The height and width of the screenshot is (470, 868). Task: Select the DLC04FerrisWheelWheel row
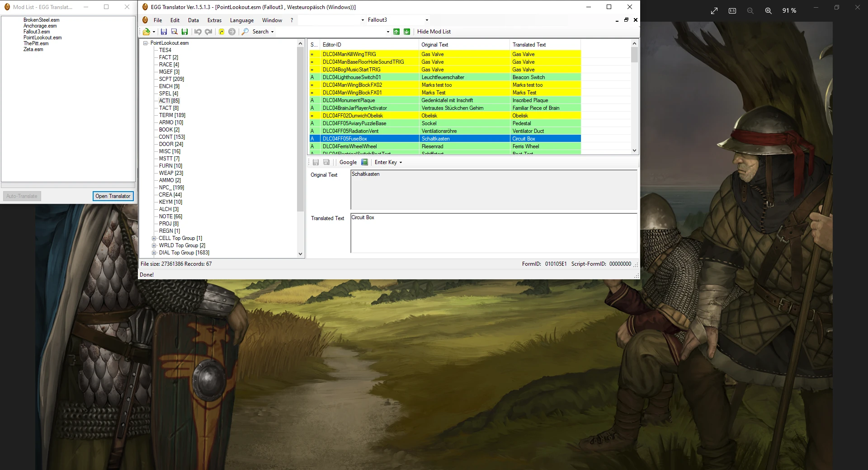[445, 146]
